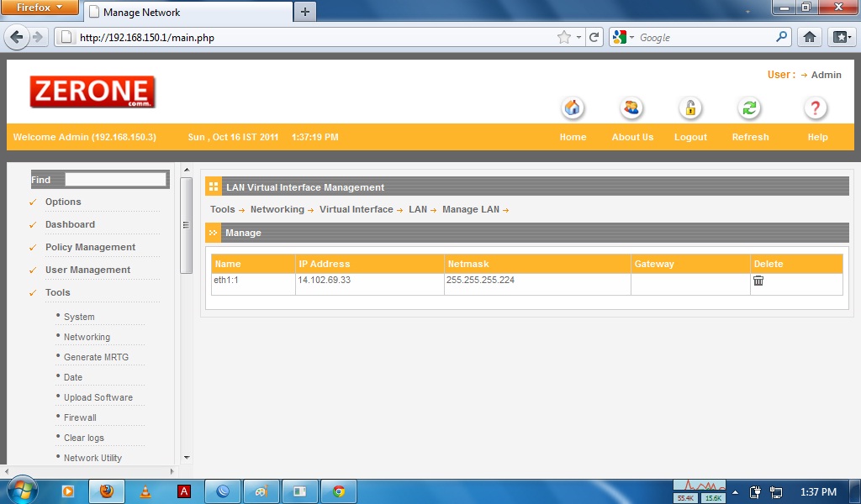Click the Networking breadcrumb

[277, 209]
